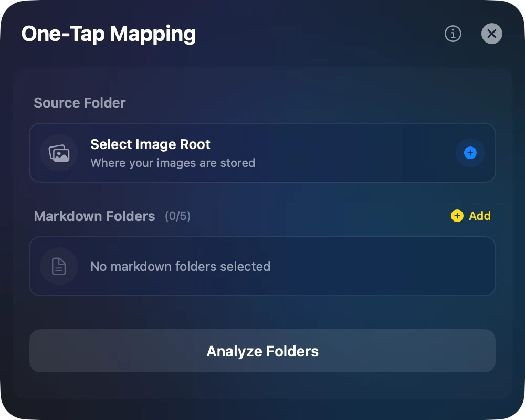
Task: Click the One-Tap Mapping title
Action: [109, 34]
